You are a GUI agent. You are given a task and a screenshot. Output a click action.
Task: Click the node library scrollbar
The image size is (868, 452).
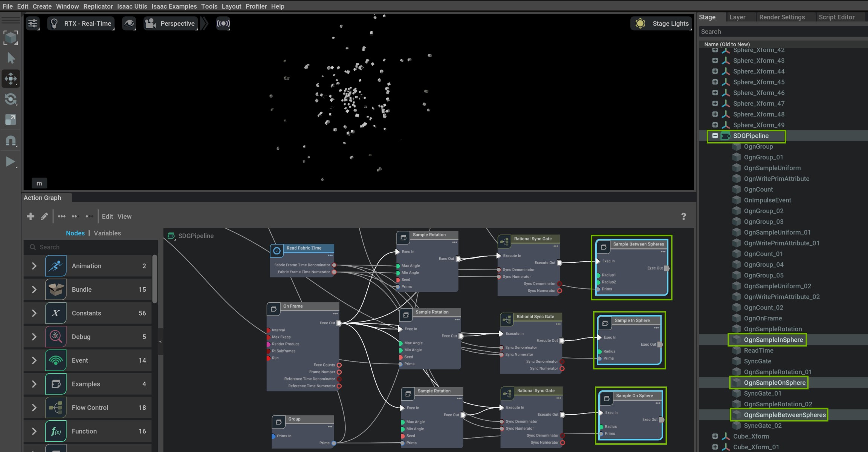[x=154, y=279]
